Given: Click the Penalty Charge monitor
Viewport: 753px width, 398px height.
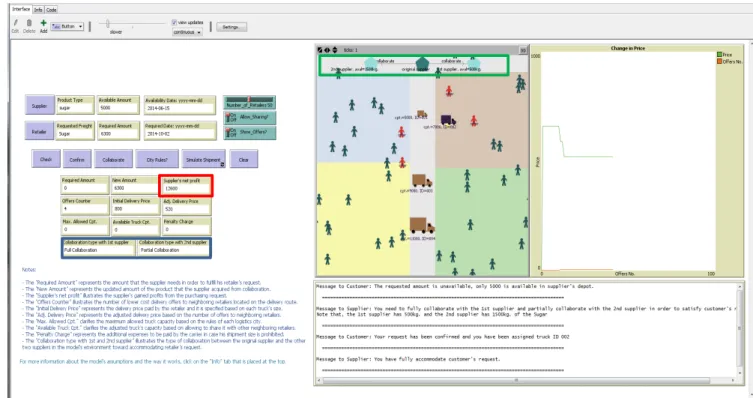Looking at the screenshot, I should coord(186,226).
